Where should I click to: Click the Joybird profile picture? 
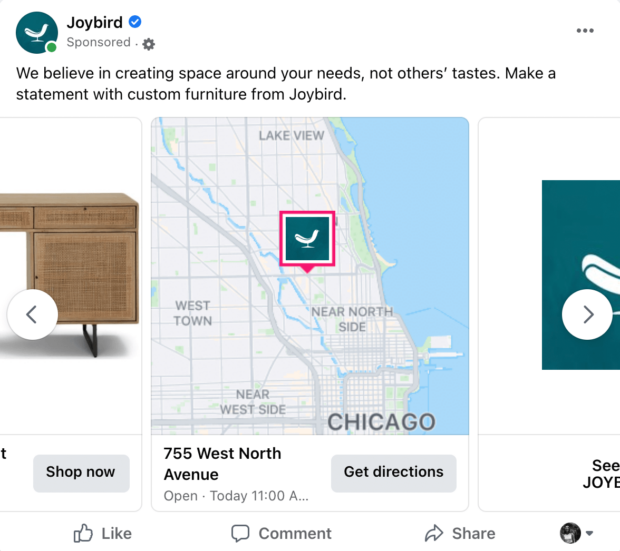[37, 32]
